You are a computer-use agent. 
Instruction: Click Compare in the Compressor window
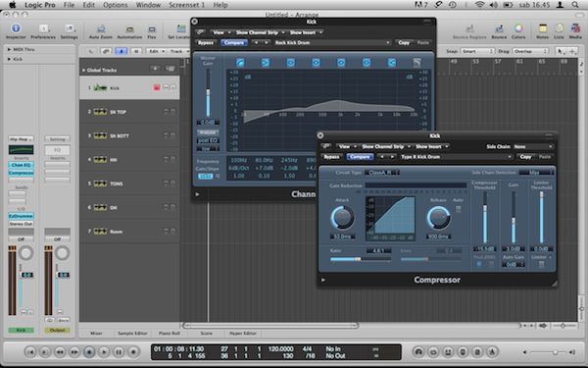[x=360, y=157]
